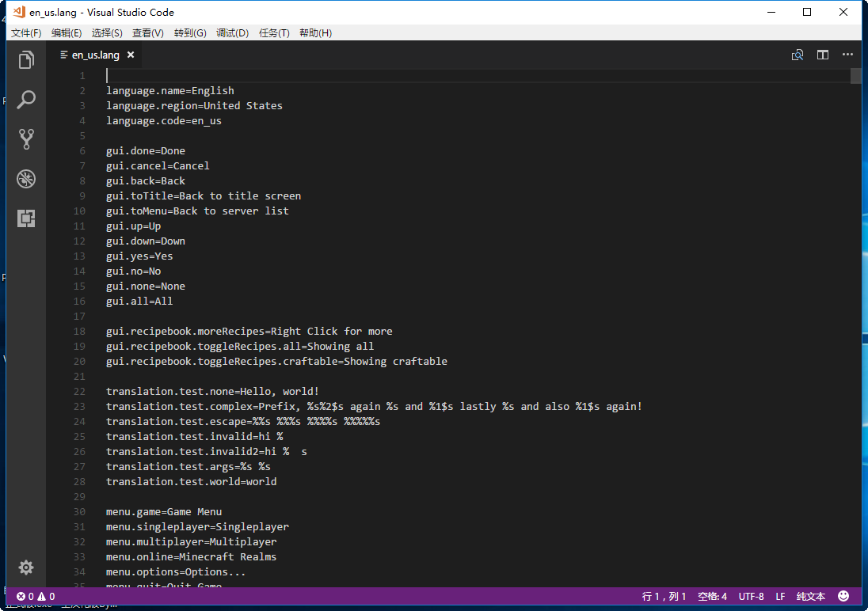Click the line language.name=English
This screenshot has width=868, height=611.
(170, 91)
